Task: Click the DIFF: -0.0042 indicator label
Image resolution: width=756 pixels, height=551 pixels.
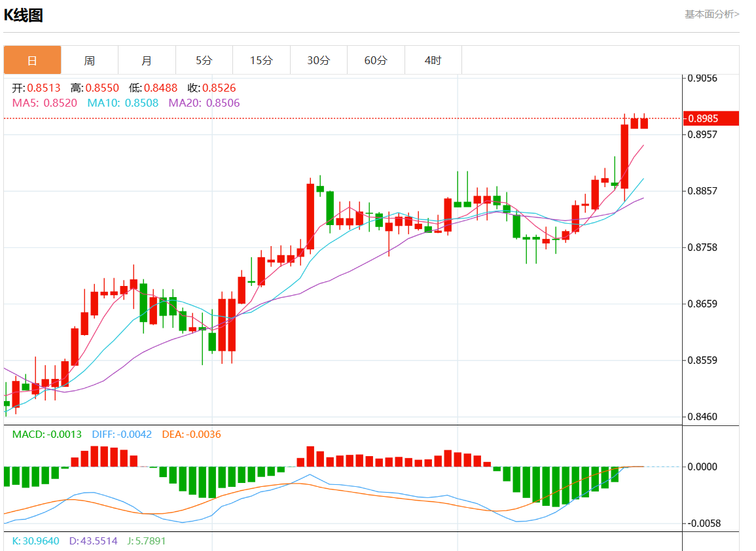Action: tap(122, 435)
